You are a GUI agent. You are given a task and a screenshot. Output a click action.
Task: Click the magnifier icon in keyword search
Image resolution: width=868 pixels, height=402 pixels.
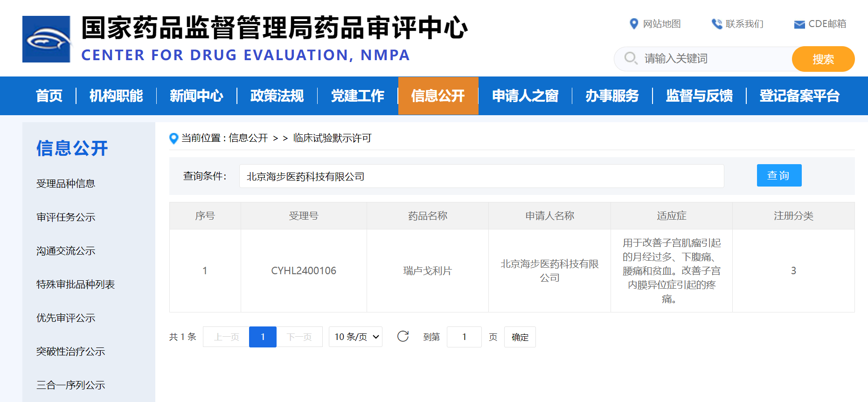(x=631, y=58)
